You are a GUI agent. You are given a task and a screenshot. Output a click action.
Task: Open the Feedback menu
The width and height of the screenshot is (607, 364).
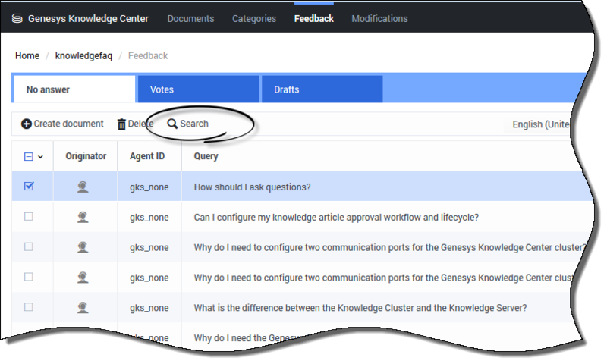[x=313, y=18]
